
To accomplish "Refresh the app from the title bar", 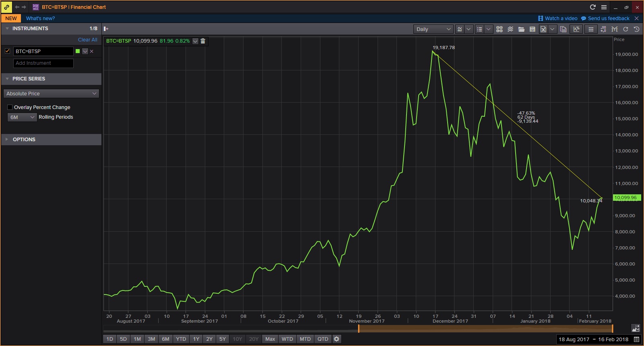I will click(x=592, y=7).
